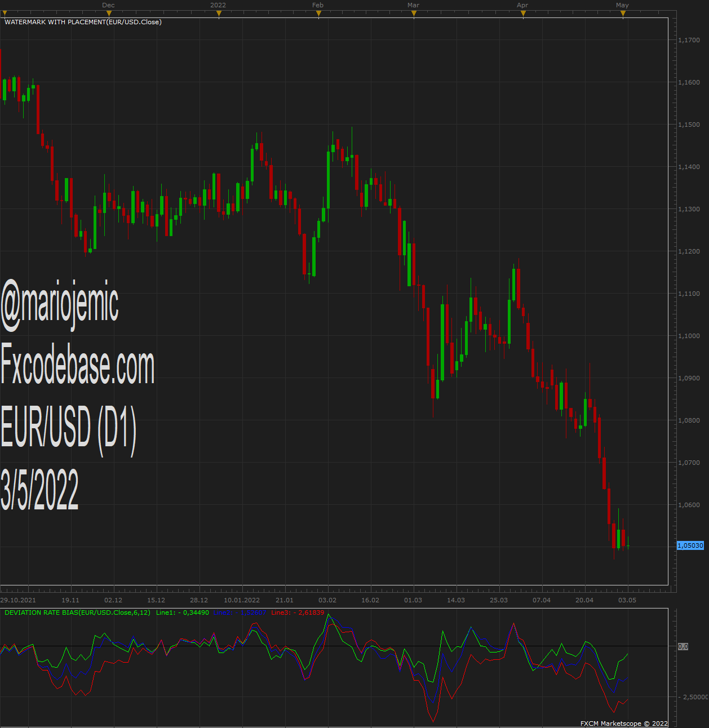The height and width of the screenshot is (728, 709).
Task: Click the May month marker triangle
Action: (623, 14)
